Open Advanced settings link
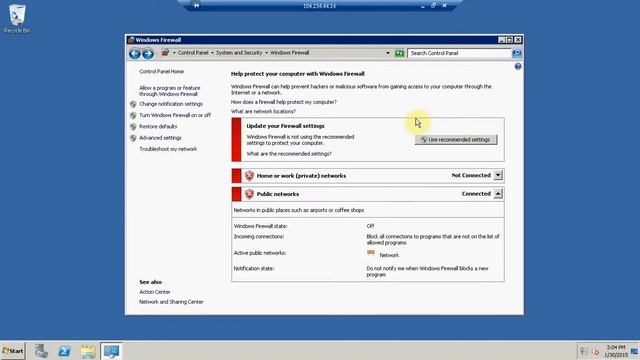The height and width of the screenshot is (360, 640). tap(160, 138)
